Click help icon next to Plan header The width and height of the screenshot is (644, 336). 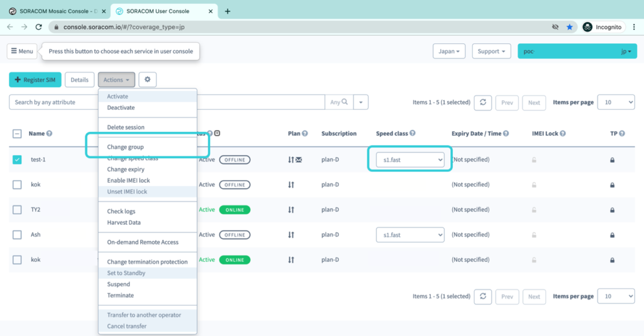click(x=305, y=133)
